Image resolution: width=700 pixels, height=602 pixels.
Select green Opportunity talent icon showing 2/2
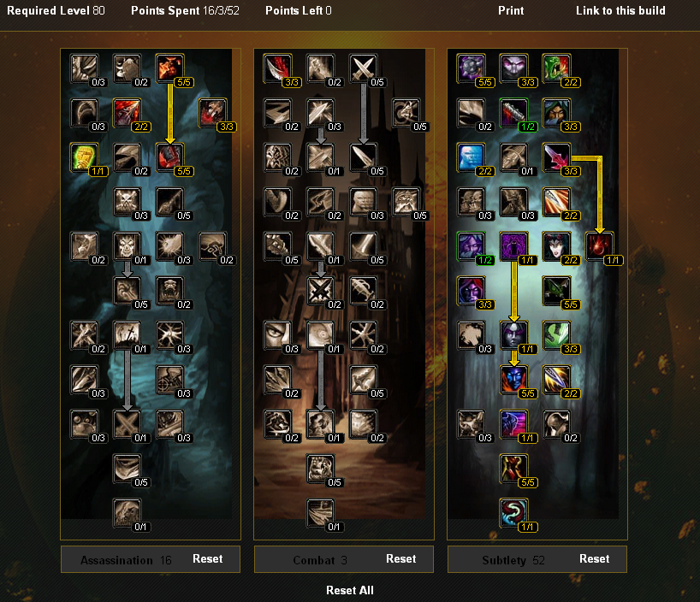556,68
